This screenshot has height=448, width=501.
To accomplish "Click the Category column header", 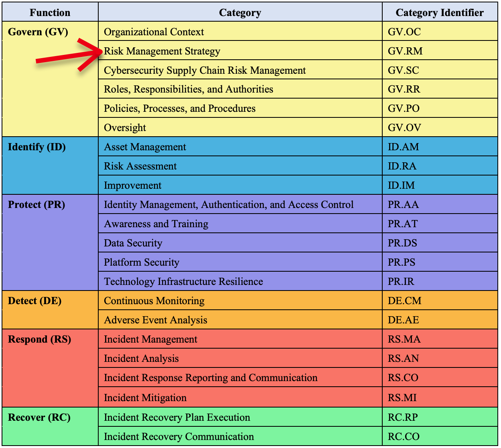I will [239, 12].
